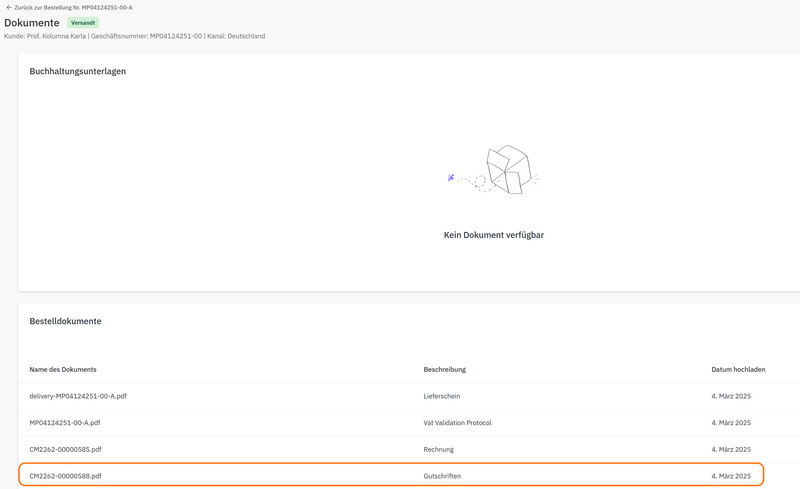This screenshot has width=800, height=489.
Task: Click the Gutschriften description in highlighted row
Action: [445, 476]
